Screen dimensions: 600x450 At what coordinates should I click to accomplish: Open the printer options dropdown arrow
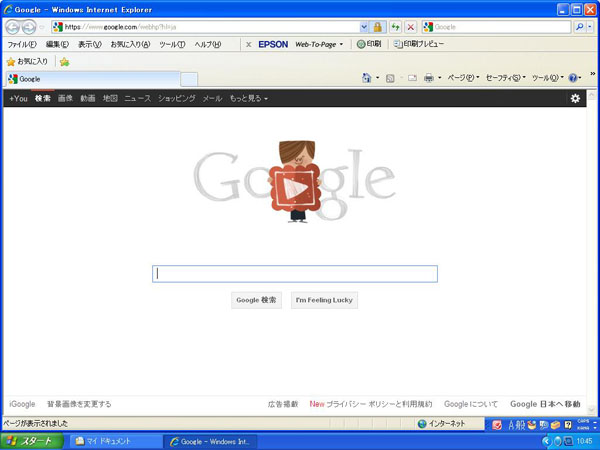click(x=439, y=78)
